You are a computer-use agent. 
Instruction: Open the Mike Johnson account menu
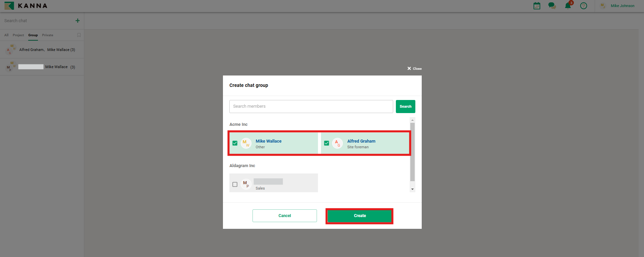tap(622, 6)
